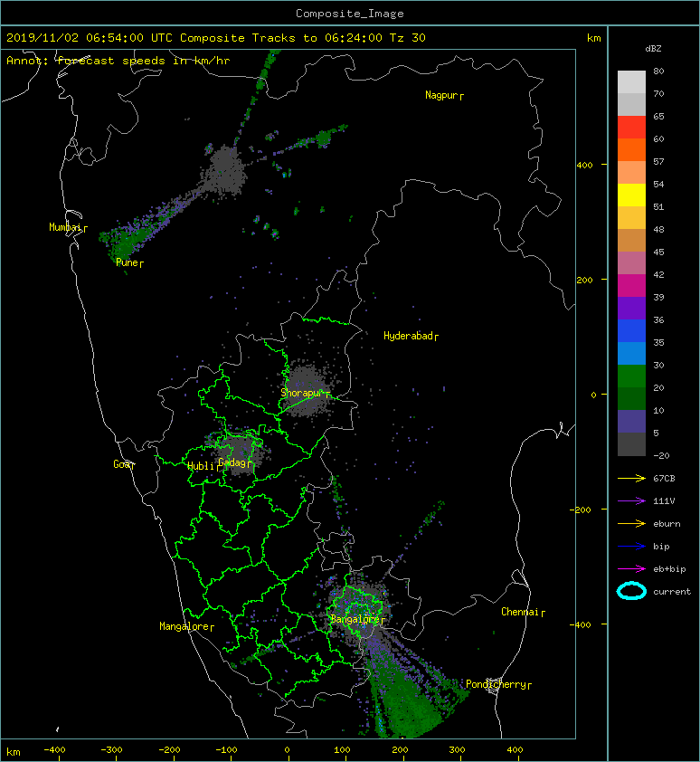Click the 'Gadag' city label

tap(234, 462)
